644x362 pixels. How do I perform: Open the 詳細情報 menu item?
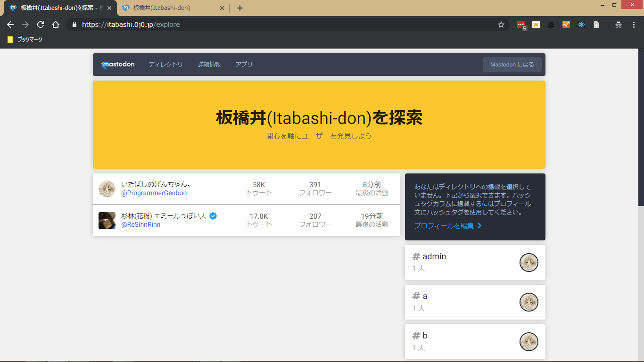(209, 65)
